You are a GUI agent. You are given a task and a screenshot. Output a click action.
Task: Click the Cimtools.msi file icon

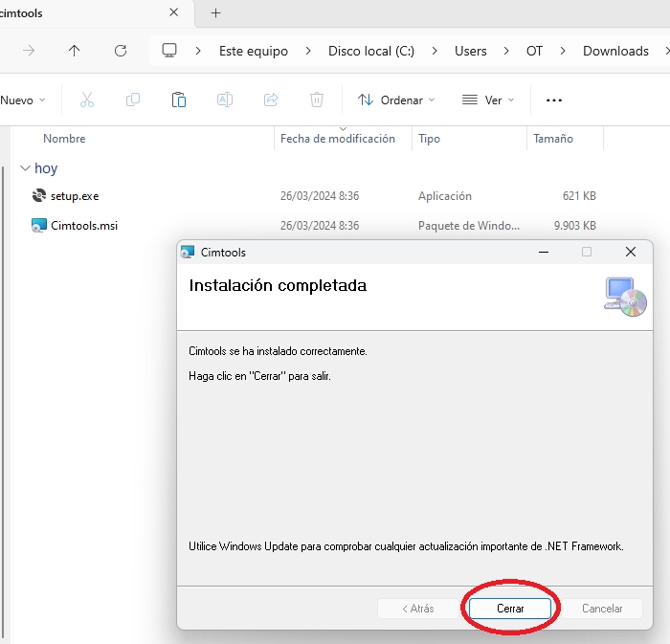tap(39, 225)
